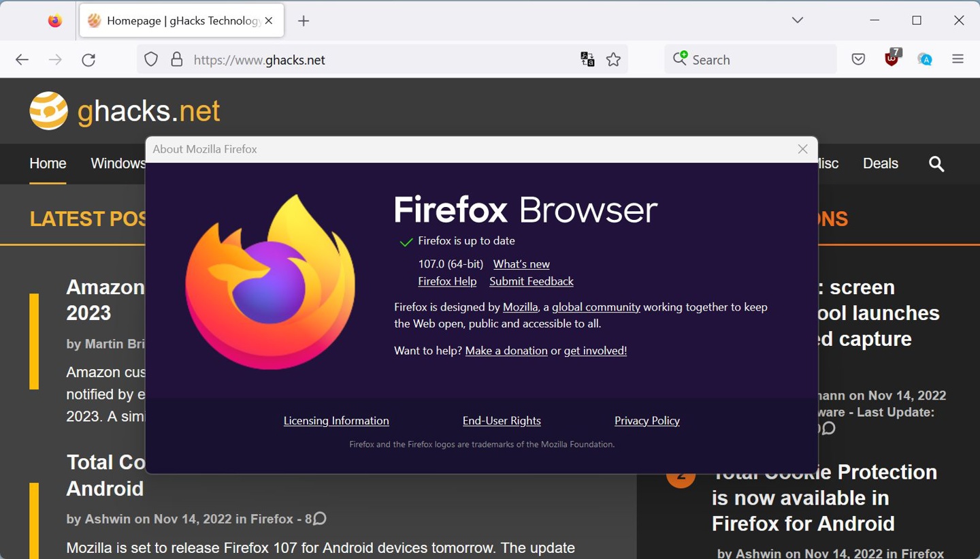Click the Firefox account avatar icon
Screen dimensions: 980x559
pyautogui.click(x=924, y=59)
